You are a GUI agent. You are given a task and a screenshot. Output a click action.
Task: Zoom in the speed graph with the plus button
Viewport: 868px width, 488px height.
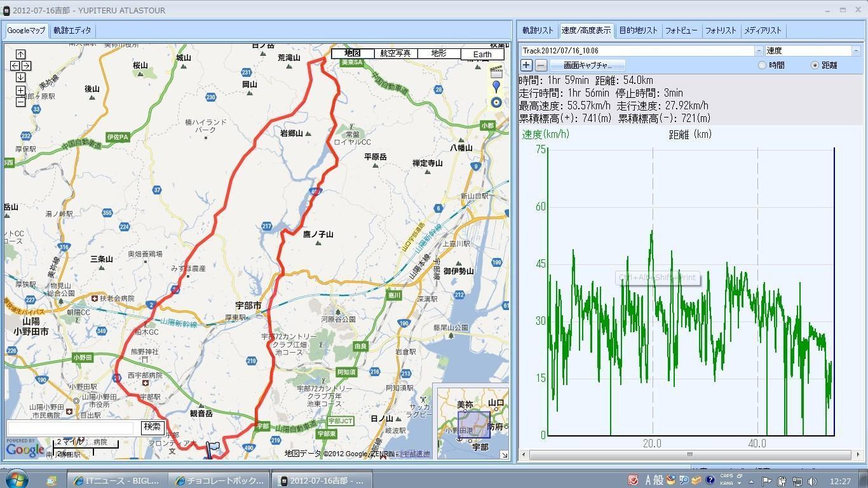(x=526, y=65)
